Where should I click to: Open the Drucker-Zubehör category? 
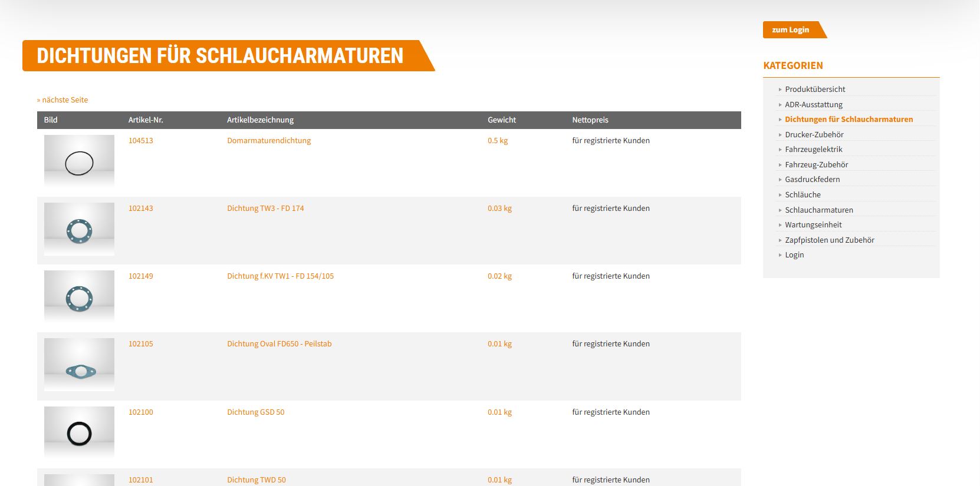[x=814, y=135]
